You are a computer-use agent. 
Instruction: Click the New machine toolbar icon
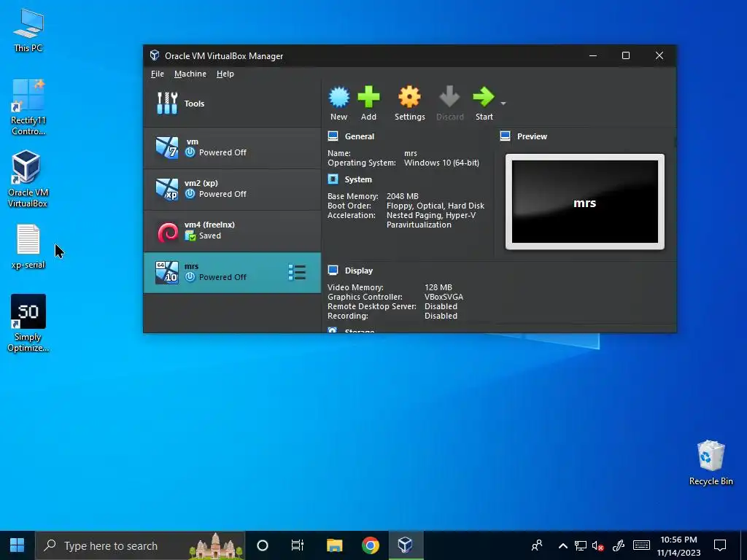tap(338, 97)
